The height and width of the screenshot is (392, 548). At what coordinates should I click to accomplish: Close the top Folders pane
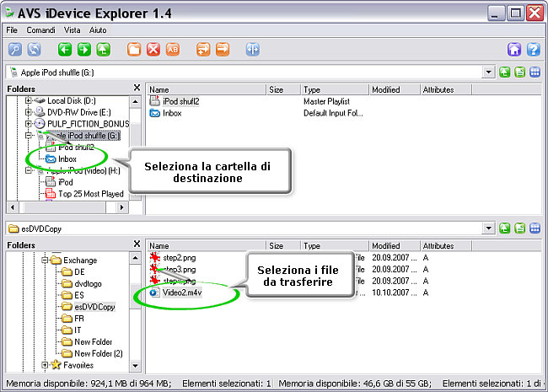(x=137, y=88)
